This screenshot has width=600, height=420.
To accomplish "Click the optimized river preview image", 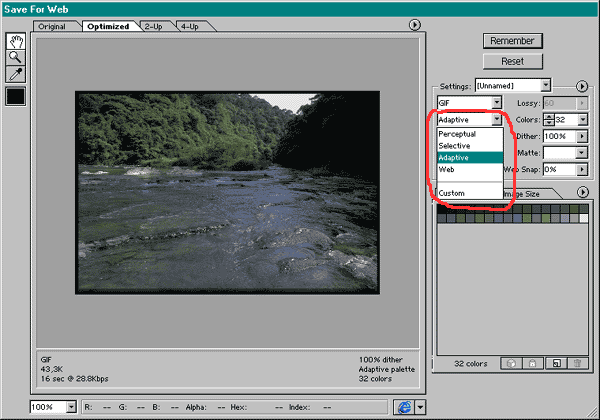I will tap(227, 192).
